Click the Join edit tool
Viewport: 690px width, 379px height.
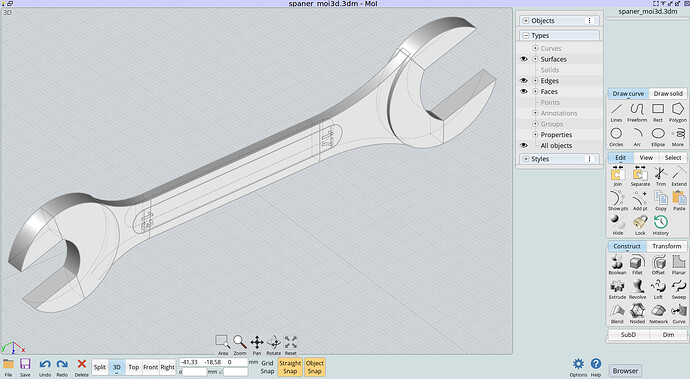[618, 176]
